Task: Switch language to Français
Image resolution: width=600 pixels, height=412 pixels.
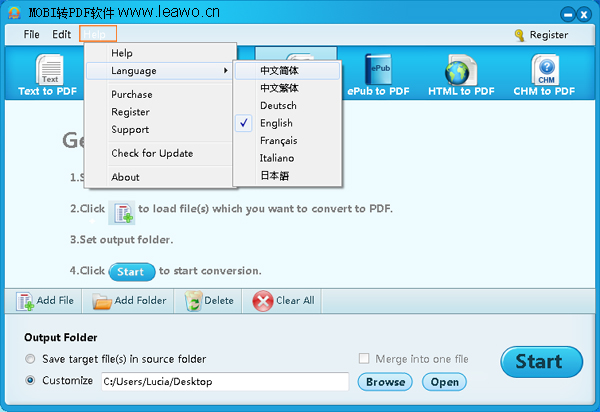Action: pos(279,141)
